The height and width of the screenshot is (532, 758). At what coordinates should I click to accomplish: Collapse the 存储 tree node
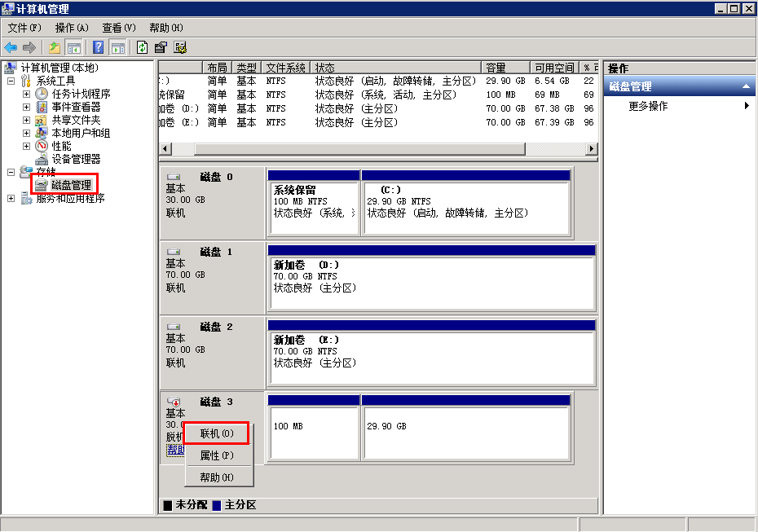(x=11, y=172)
